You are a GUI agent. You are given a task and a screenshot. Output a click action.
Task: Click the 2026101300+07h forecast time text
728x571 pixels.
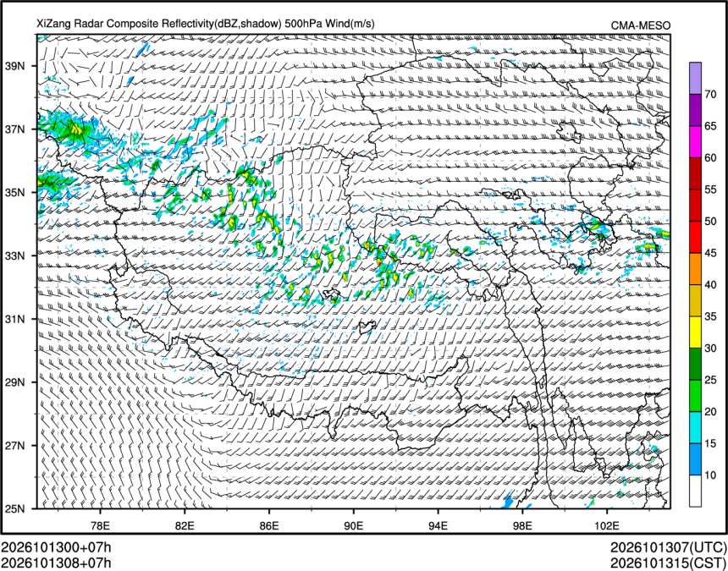coord(56,547)
